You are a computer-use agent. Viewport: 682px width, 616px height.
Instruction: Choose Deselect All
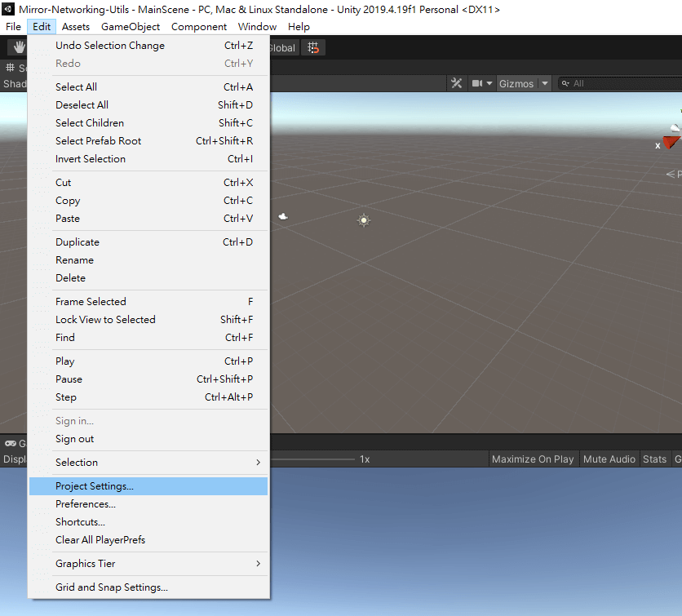[x=148, y=104]
